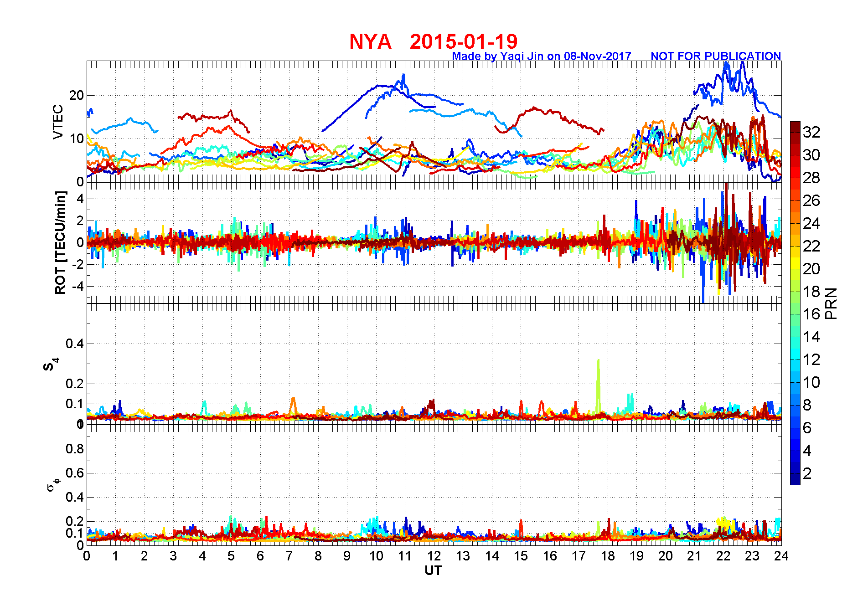
Task: Click the colorbar tick label '32'
Action: [811, 132]
